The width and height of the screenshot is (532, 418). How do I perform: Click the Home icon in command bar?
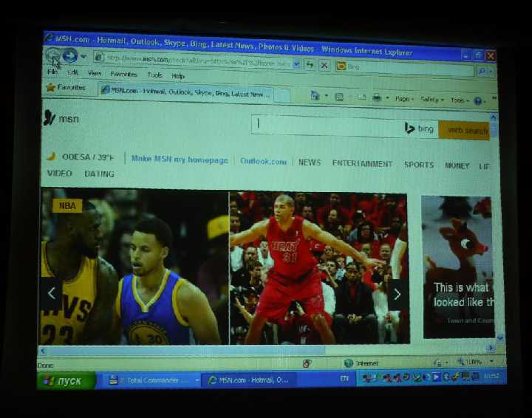[x=316, y=96]
